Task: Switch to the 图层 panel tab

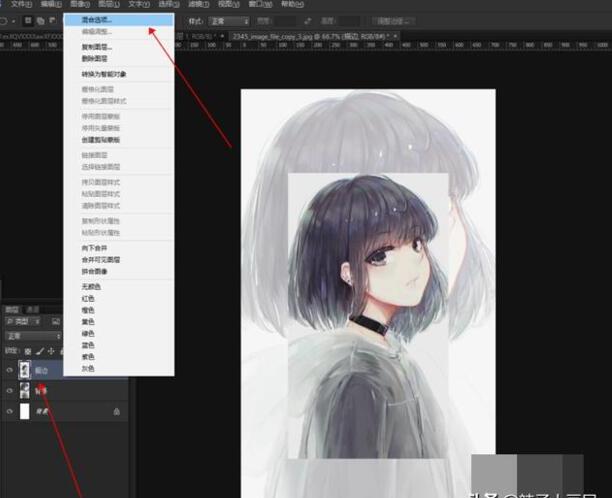Action: pyautogui.click(x=11, y=310)
